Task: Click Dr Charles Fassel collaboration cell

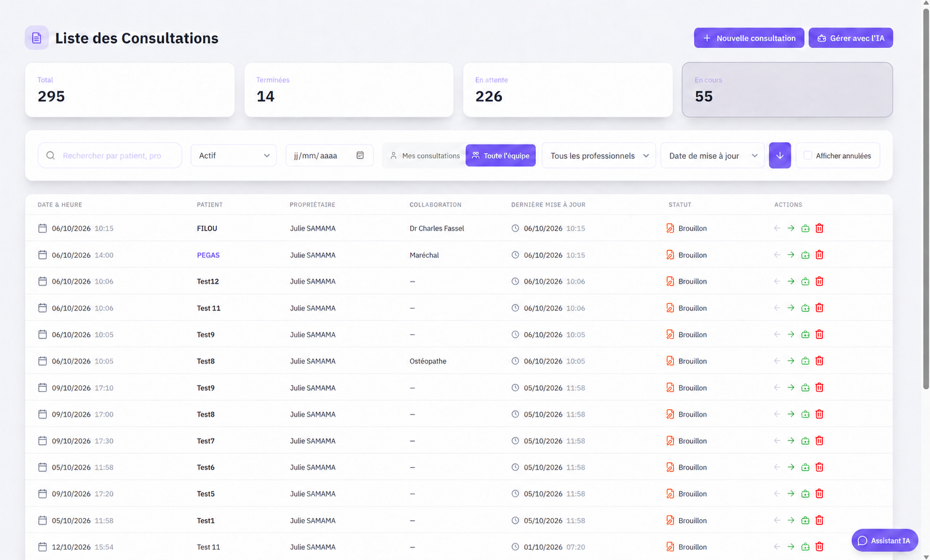Action: click(437, 228)
